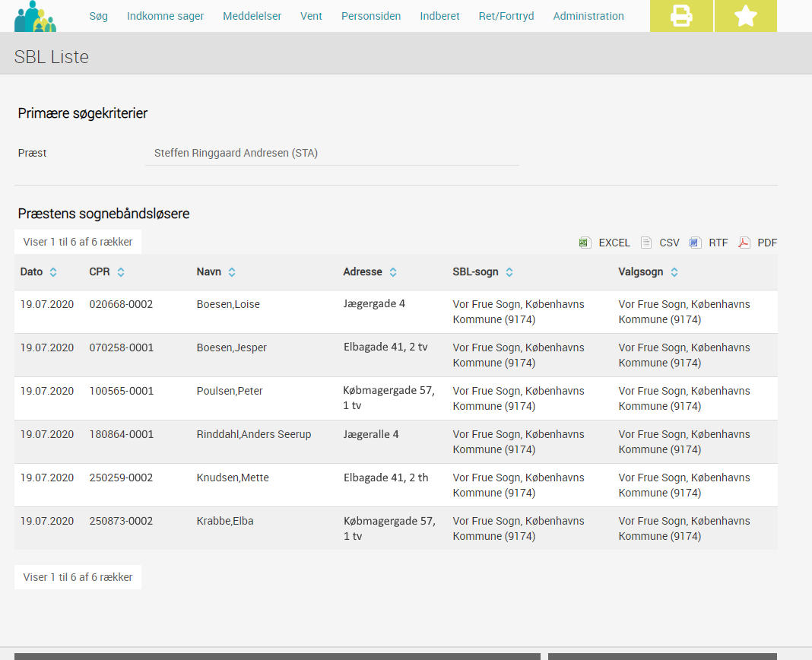Image resolution: width=812 pixels, height=660 pixels.
Task: Click address Elbagade 41, 2 th
Action: (x=385, y=478)
